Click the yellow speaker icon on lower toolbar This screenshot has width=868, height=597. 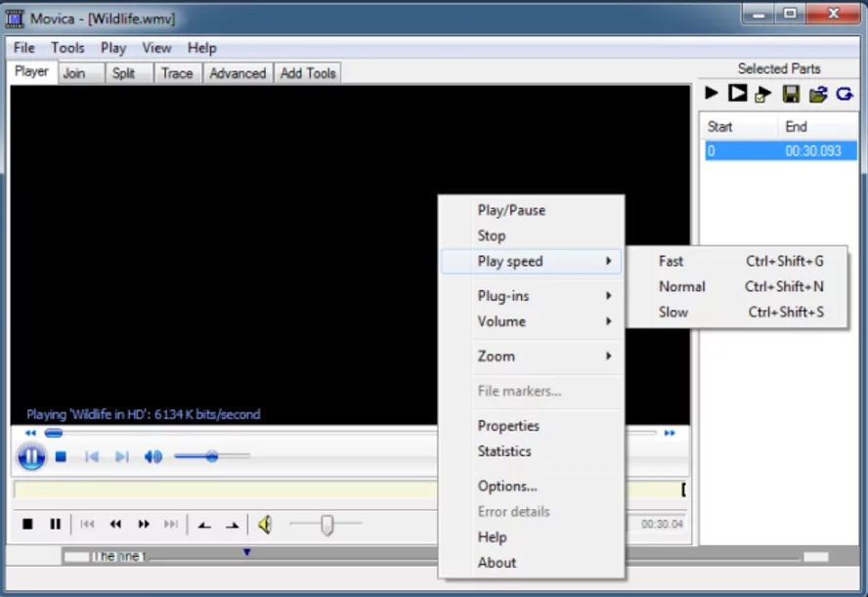coord(264,524)
